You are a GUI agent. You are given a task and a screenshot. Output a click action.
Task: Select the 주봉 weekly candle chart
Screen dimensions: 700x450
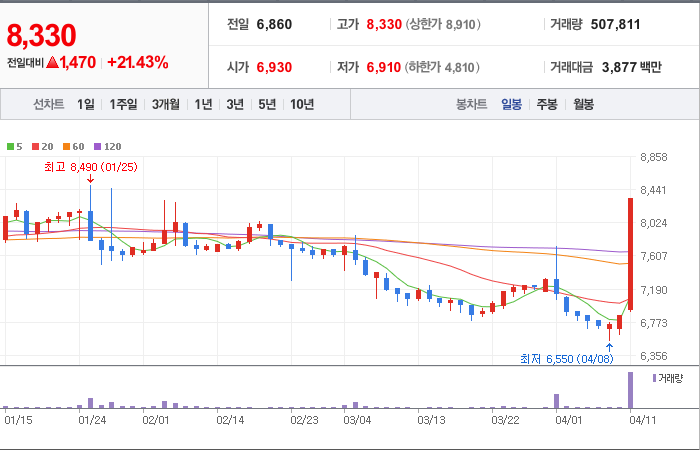pos(547,104)
